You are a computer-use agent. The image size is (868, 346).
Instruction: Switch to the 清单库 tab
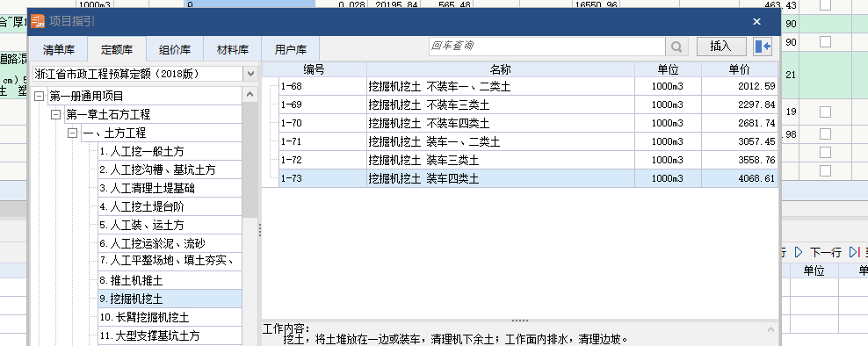click(x=59, y=49)
